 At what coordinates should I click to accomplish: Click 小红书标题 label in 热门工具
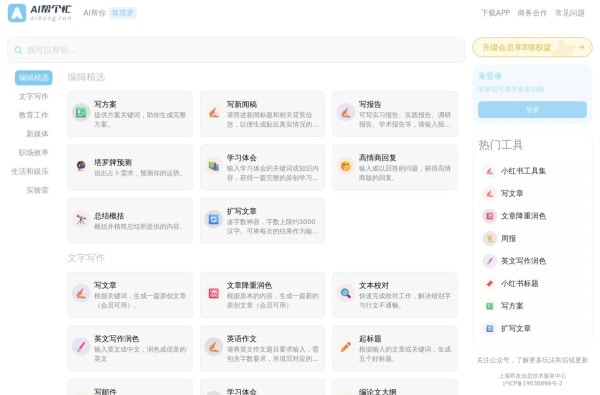pyautogui.click(x=520, y=284)
